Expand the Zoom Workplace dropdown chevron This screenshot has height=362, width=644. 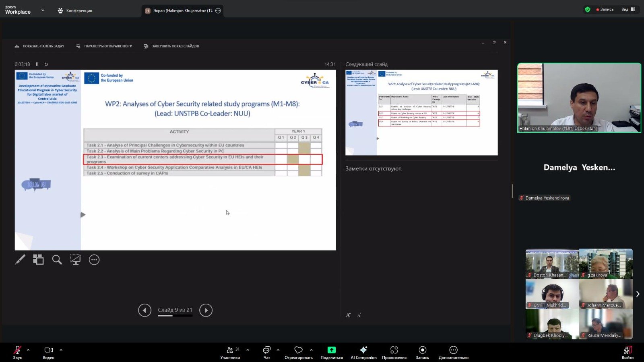43,10
